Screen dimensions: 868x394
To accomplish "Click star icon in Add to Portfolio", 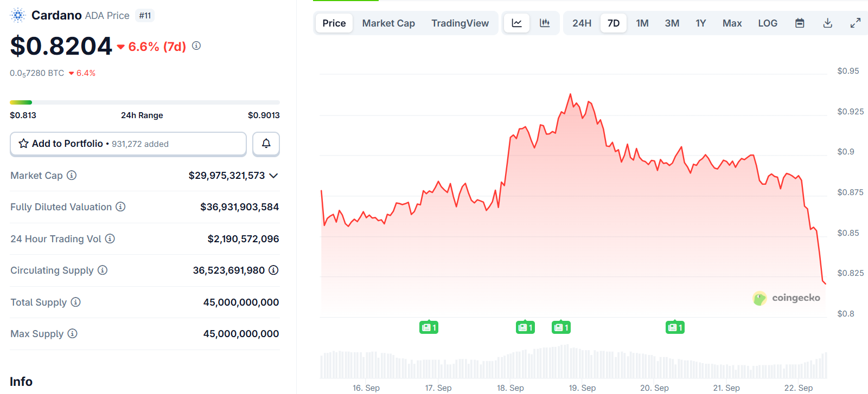I will [x=23, y=144].
